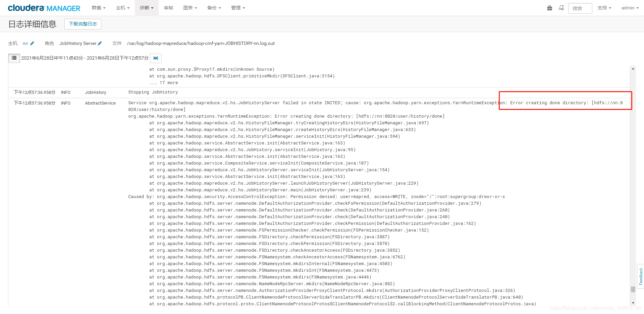Viewport: 644px width, 314px height.
Task: Edit the JobHistory Server role pencil
Action: [100, 43]
